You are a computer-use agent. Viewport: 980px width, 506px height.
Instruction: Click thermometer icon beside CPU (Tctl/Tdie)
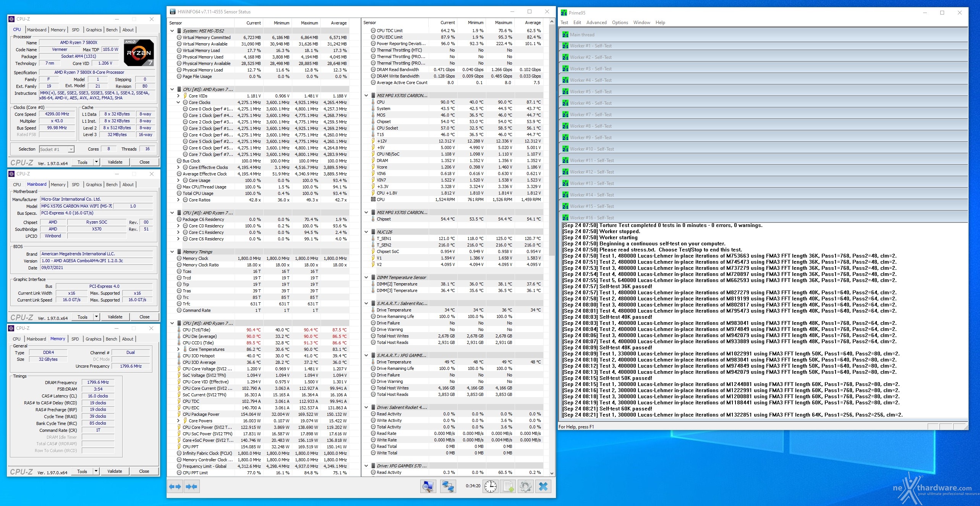[179, 330]
